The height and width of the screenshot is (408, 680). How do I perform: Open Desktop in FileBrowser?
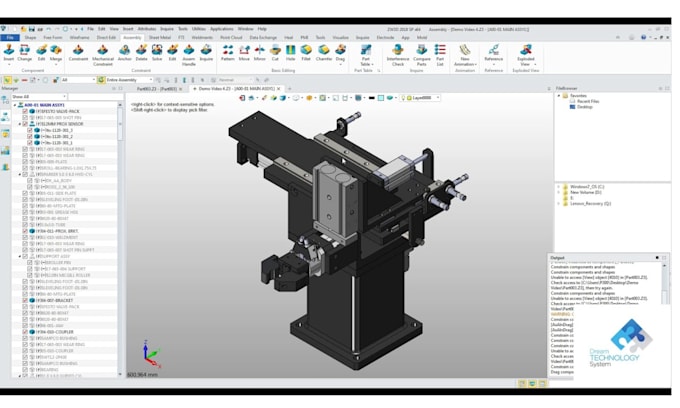(585, 107)
